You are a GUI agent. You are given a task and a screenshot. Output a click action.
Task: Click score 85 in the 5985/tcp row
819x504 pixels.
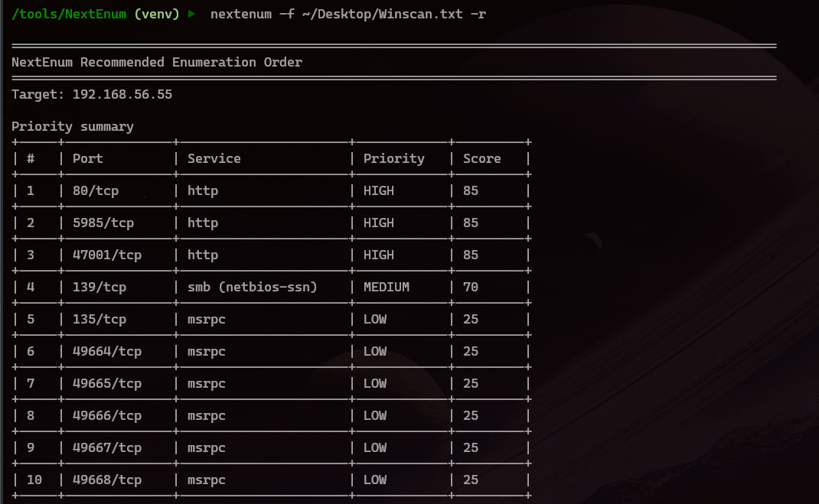(x=471, y=223)
